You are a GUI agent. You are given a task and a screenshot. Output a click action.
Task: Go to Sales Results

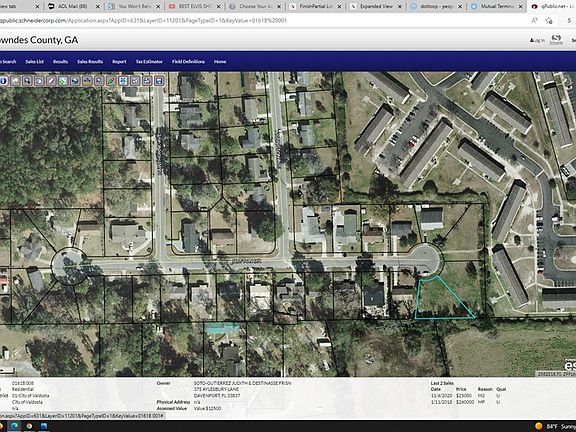click(90, 61)
